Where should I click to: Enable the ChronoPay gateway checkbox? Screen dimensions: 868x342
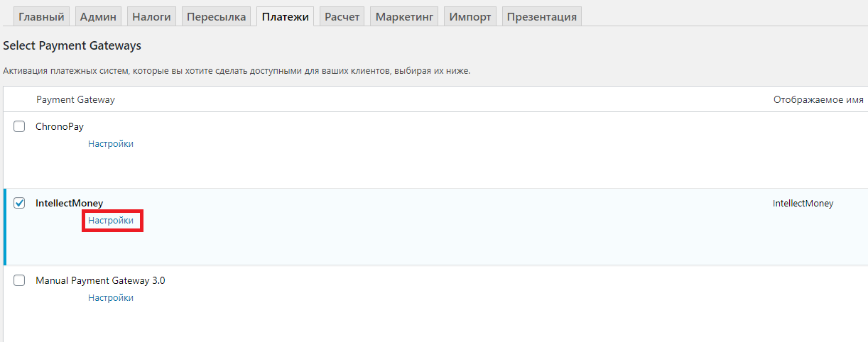20,126
